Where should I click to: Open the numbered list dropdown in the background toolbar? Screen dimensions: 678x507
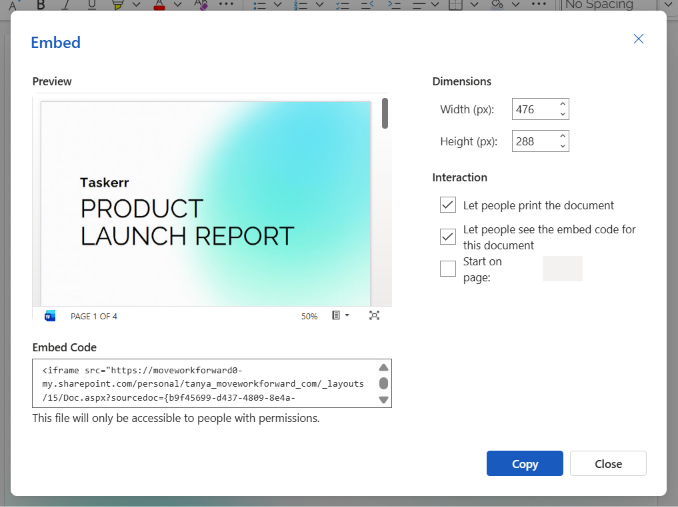click(320, 4)
